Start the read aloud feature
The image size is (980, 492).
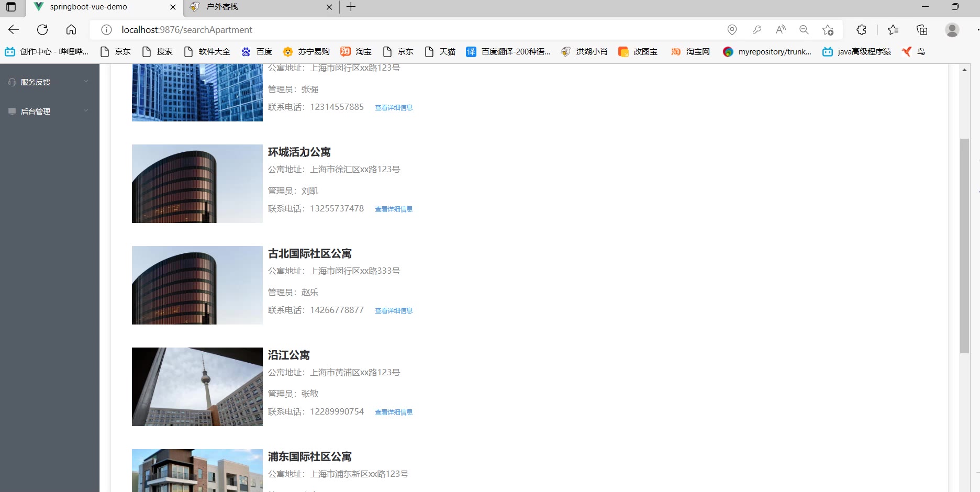(x=781, y=30)
